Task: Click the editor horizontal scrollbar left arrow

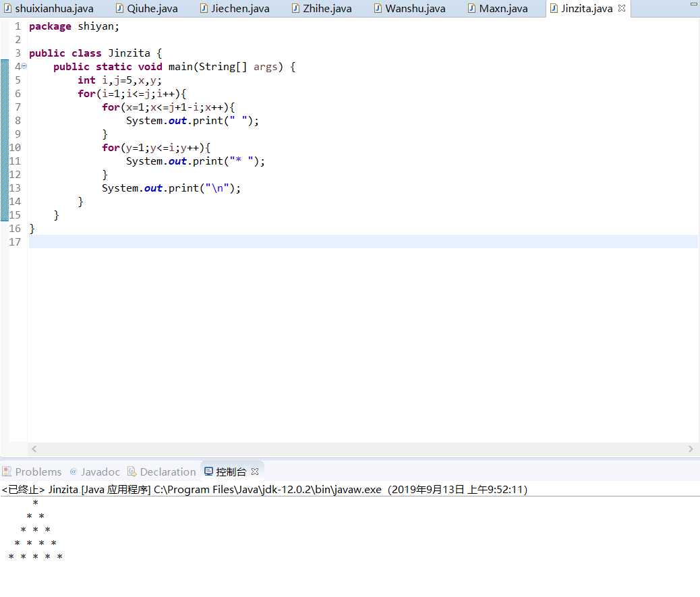Action: coord(34,449)
